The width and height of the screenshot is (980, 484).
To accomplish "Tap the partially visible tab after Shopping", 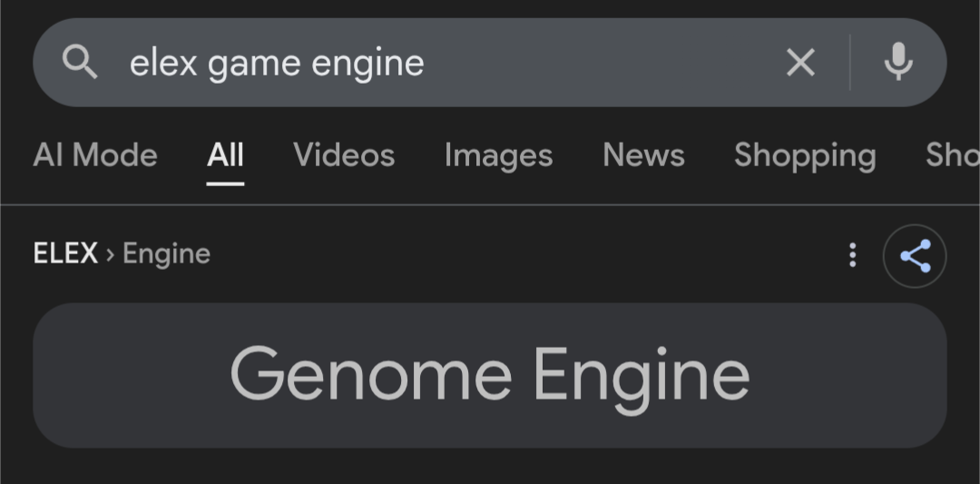I will pyautogui.click(x=952, y=155).
